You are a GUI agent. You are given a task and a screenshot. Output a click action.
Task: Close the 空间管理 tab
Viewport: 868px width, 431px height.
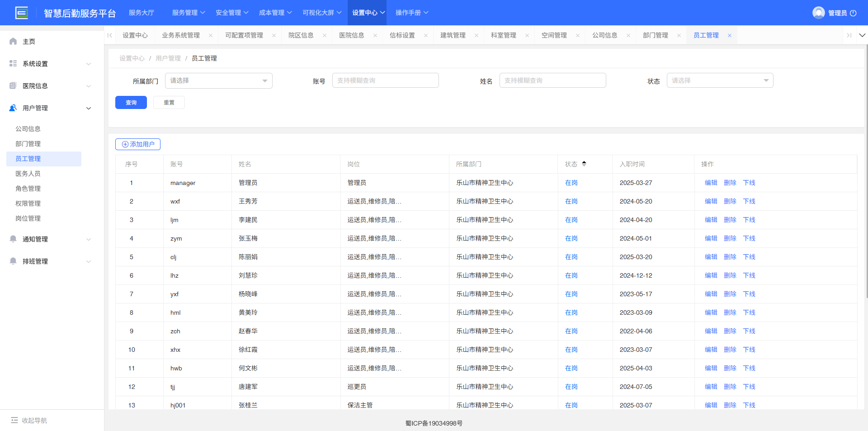pyautogui.click(x=578, y=35)
